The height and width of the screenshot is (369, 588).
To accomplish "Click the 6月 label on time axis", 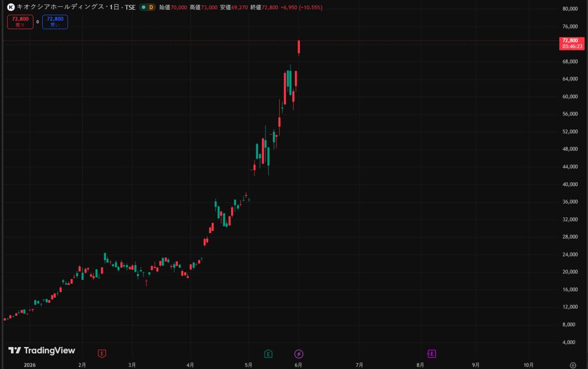I will pyautogui.click(x=298, y=365).
